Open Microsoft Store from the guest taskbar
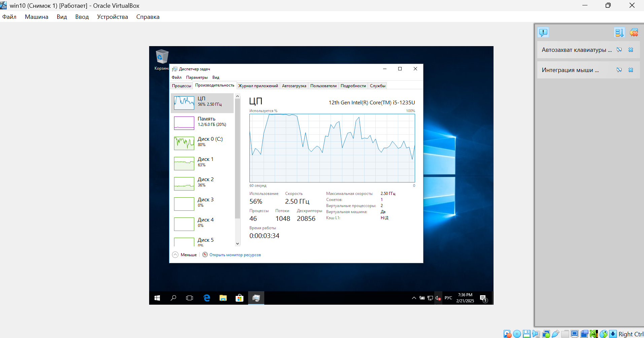This screenshot has width=644, height=338. click(239, 298)
